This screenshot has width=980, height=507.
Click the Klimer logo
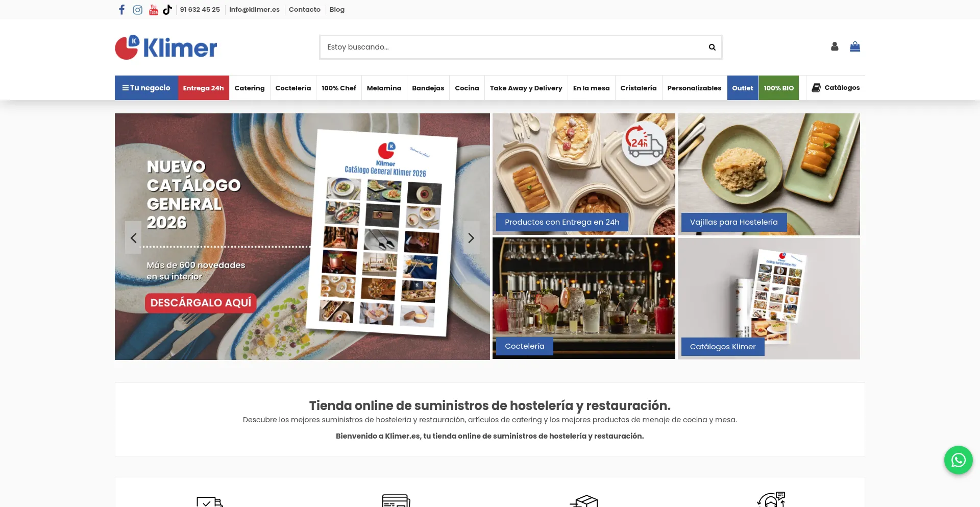click(166, 47)
